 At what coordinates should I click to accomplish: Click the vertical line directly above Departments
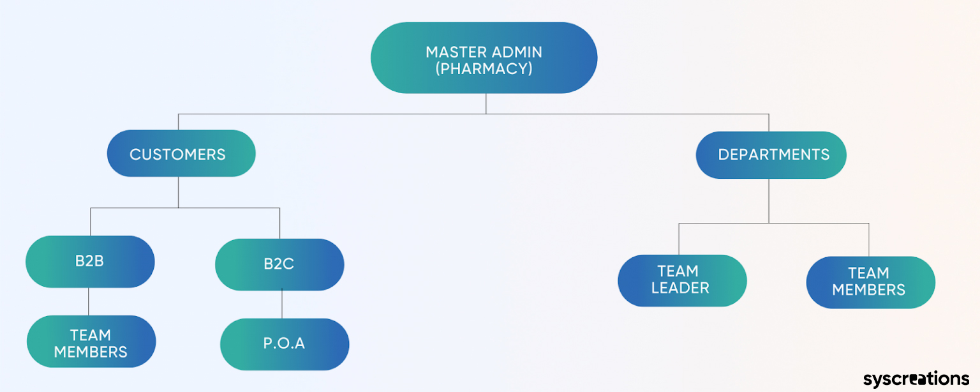(x=769, y=123)
